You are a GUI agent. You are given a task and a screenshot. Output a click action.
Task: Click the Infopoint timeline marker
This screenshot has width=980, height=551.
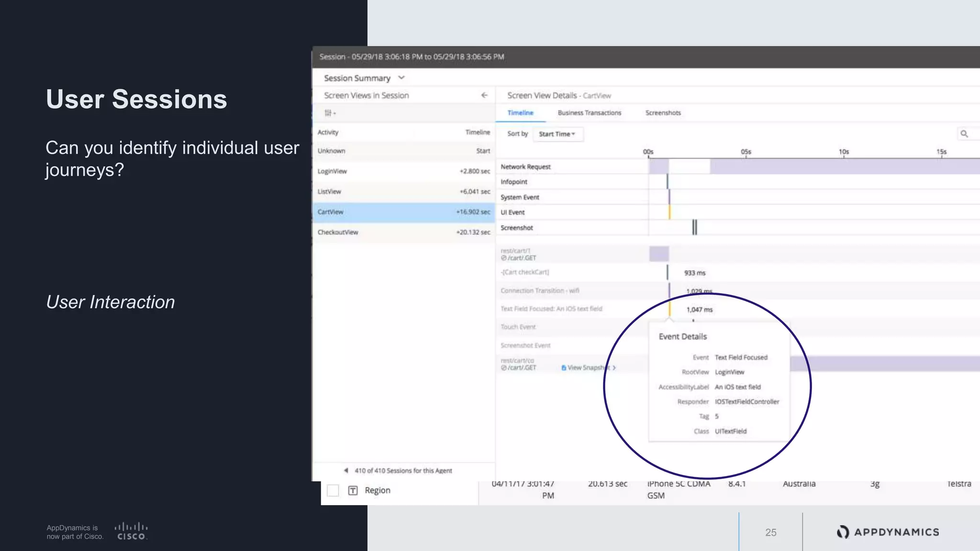[x=667, y=181]
